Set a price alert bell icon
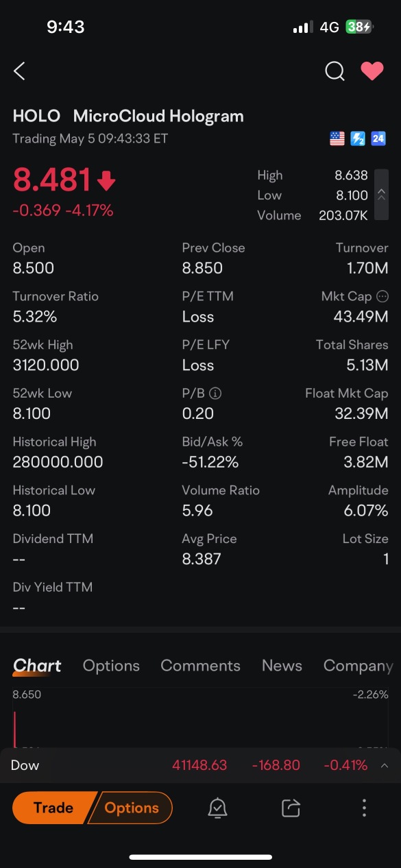 click(x=217, y=808)
